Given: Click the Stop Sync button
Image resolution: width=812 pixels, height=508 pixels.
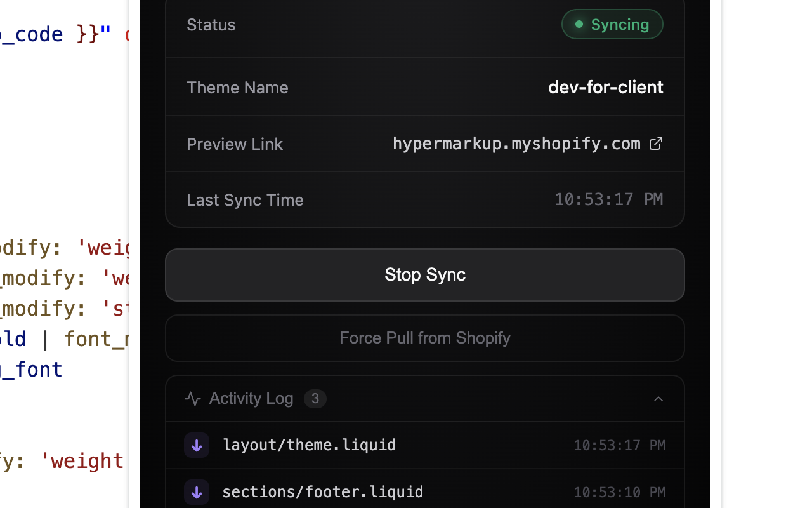Looking at the screenshot, I should click(x=425, y=275).
